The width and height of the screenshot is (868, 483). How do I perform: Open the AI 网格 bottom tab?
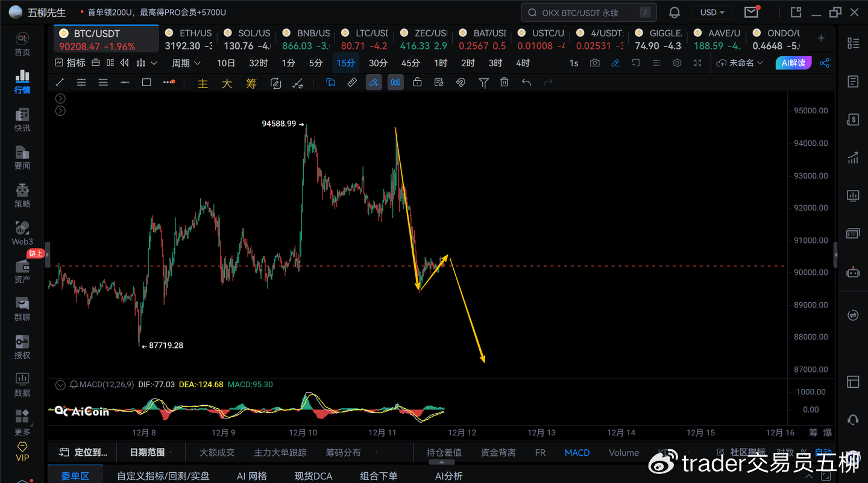point(252,476)
